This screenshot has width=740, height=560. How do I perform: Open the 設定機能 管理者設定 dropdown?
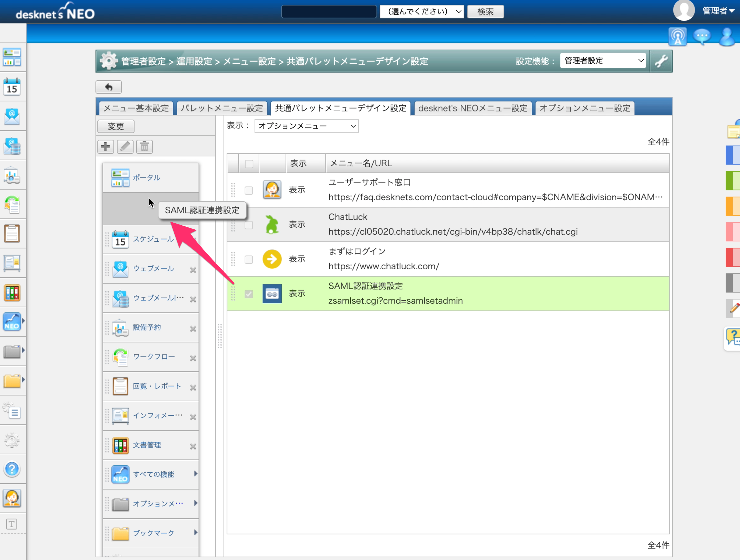[x=603, y=60]
